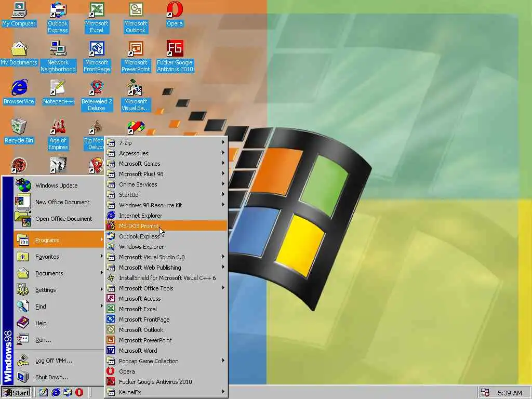Launch Microsoft PowerPoint from Programs menu
Screen dimensions: 532x399
[x=166, y=340]
